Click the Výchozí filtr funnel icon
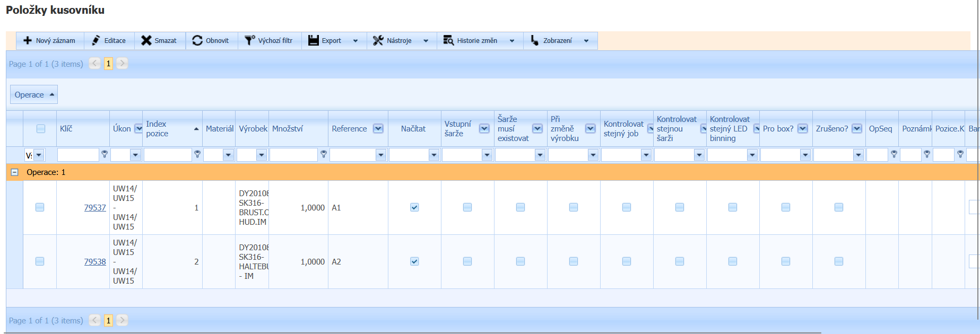Screen dimensions: 980x334 (x=249, y=41)
